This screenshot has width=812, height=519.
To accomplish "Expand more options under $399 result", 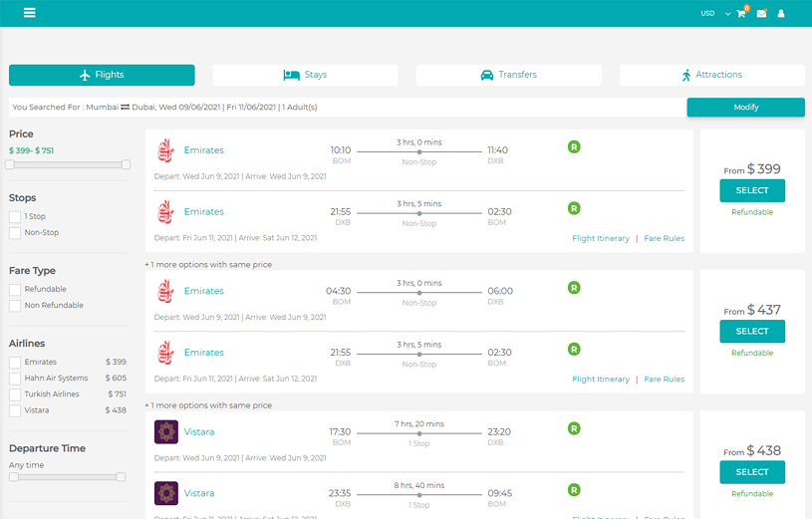I will point(208,265).
